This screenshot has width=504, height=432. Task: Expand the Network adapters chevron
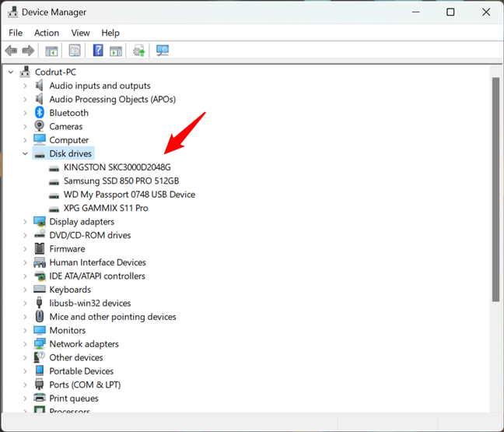(x=25, y=344)
